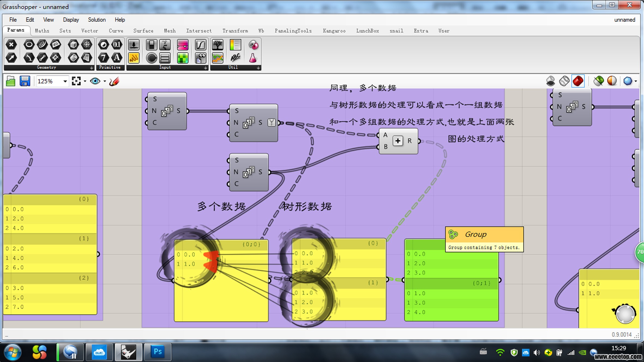Image resolution: width=644 pixels, height=362 pixels.
Task: Click the taskbar clock 15:29
Action: point(619,348)
